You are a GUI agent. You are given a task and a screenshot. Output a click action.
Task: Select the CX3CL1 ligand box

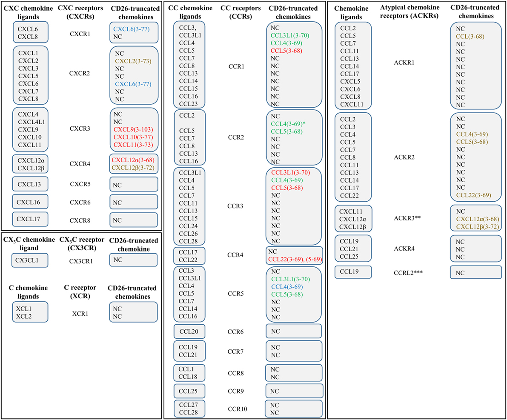[30, 260]
